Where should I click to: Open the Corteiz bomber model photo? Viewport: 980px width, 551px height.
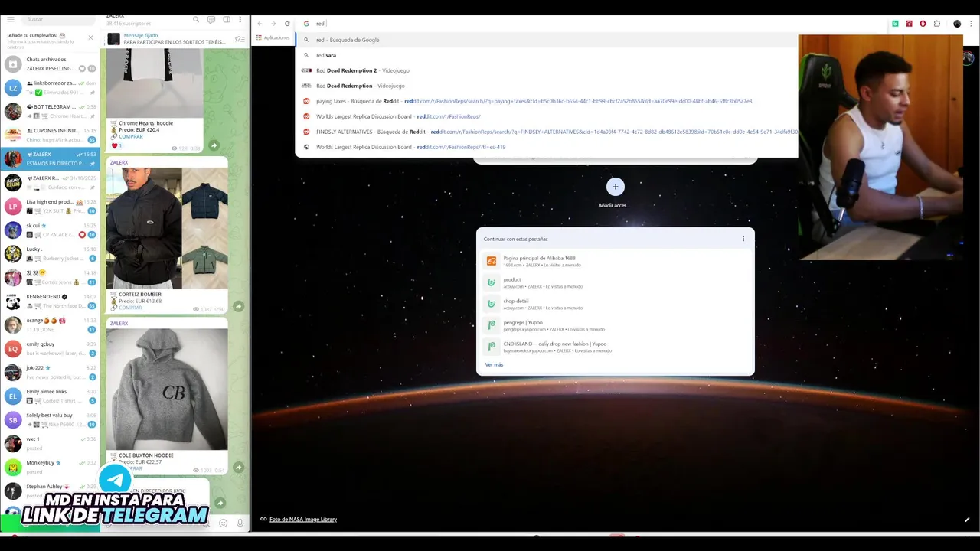pos(144,228)
